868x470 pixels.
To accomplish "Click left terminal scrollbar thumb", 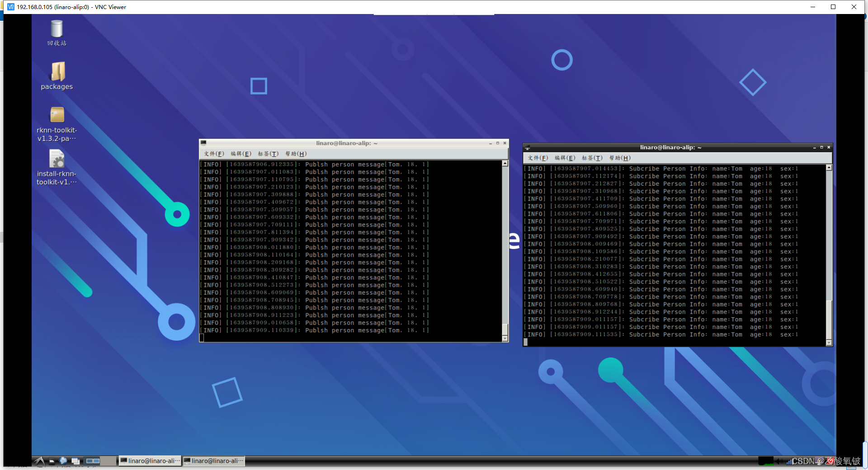I will 505,329.
